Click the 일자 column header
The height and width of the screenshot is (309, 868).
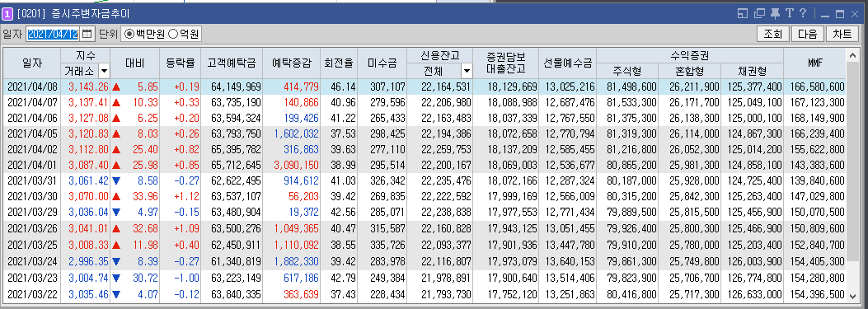coord(32,63)
